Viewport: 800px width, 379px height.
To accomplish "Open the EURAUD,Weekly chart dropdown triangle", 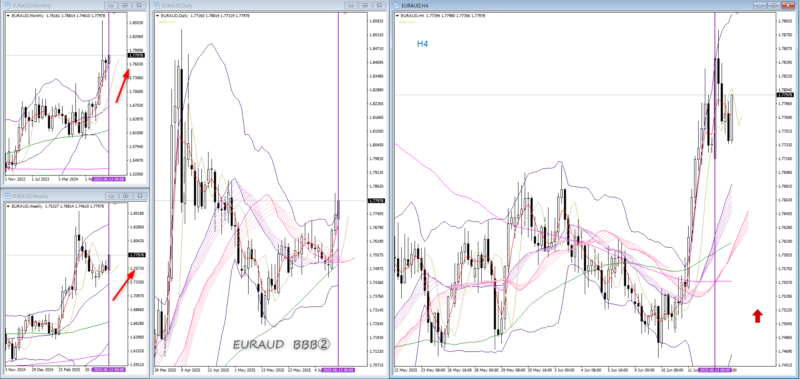I will [7, 206].
